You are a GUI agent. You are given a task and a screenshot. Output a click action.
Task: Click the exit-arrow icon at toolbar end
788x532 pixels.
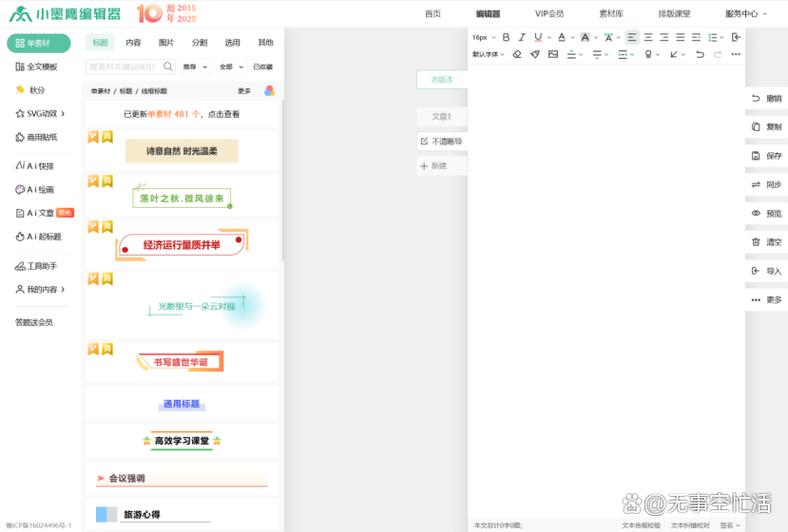tap(736, 37)
